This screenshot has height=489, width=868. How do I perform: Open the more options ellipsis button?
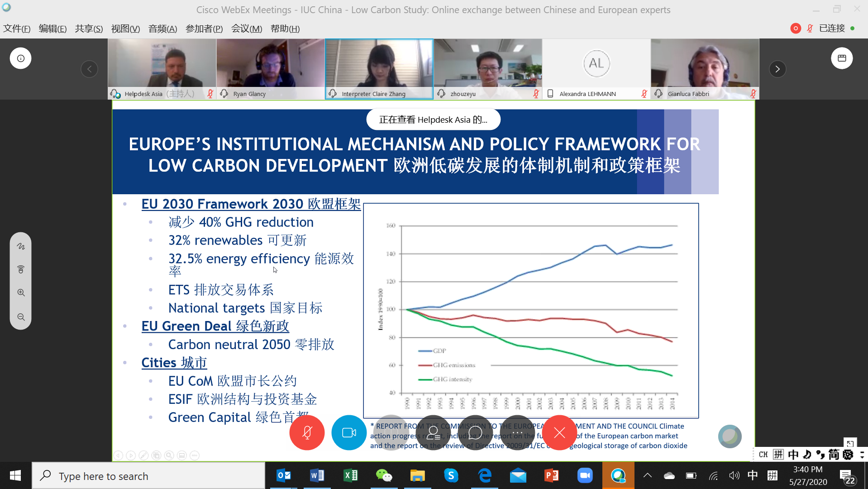coord(517,433)
